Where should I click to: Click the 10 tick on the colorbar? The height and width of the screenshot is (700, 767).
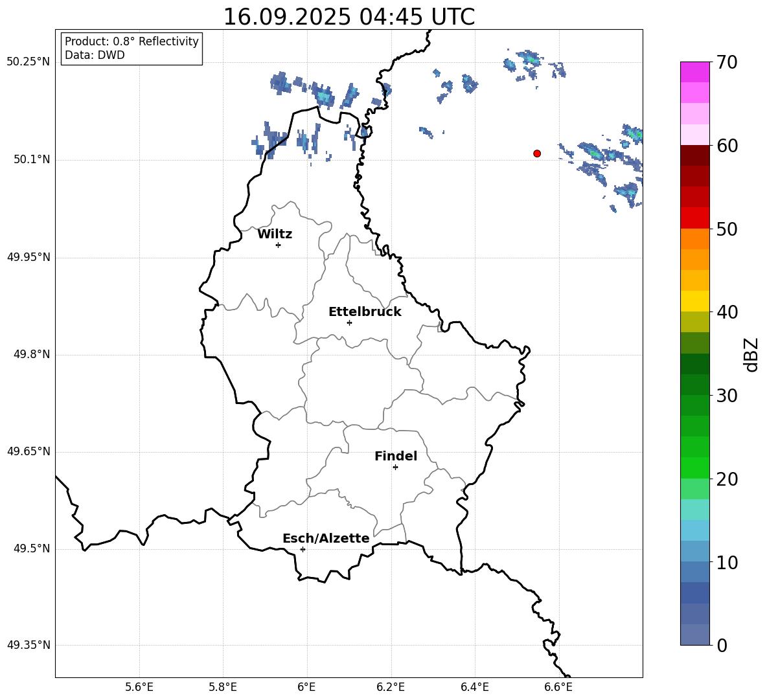pyautogui.click(x=727, y=562)
